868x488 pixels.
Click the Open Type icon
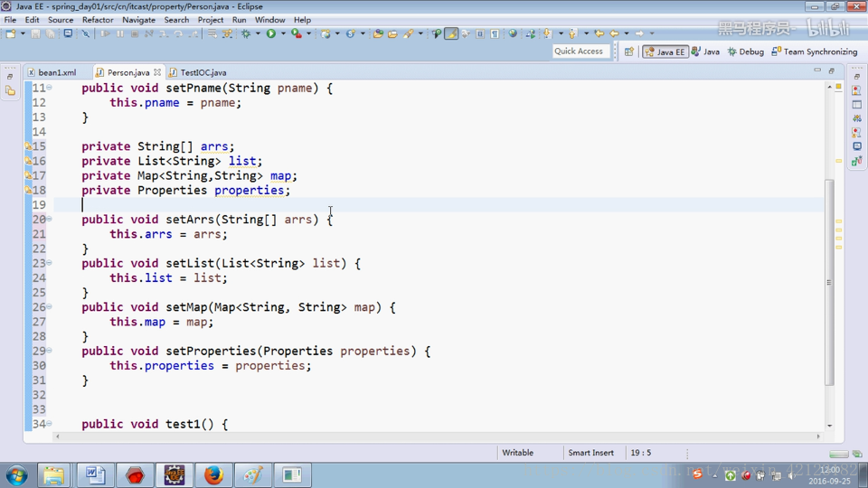378,34
